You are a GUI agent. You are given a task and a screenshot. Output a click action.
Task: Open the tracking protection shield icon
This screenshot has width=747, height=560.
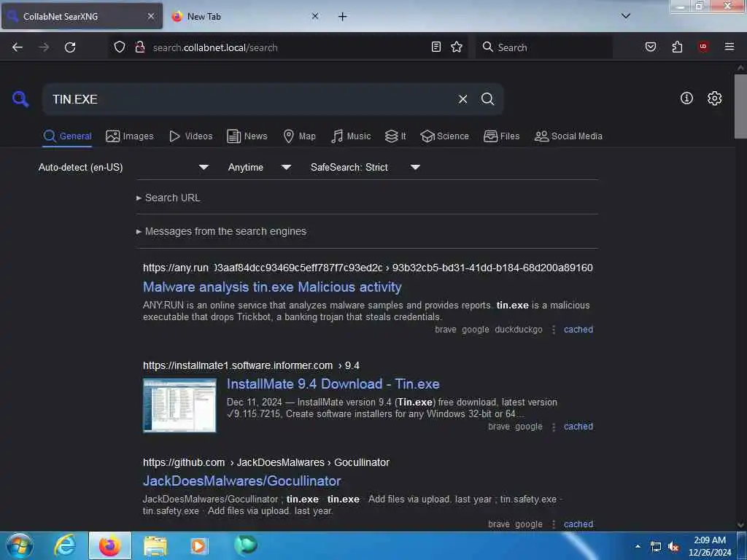[120, 47]
